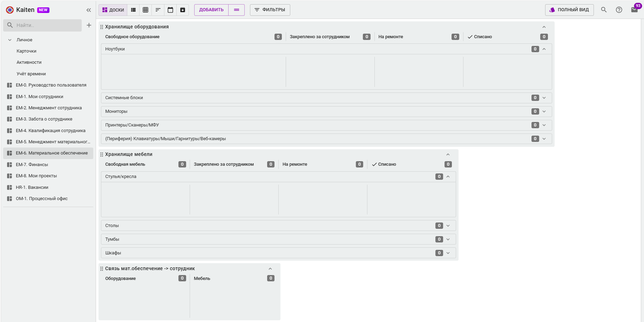Click the Свободное оборудование column header
The width and height of the screenshot is (644, 322).
[132, 37]
